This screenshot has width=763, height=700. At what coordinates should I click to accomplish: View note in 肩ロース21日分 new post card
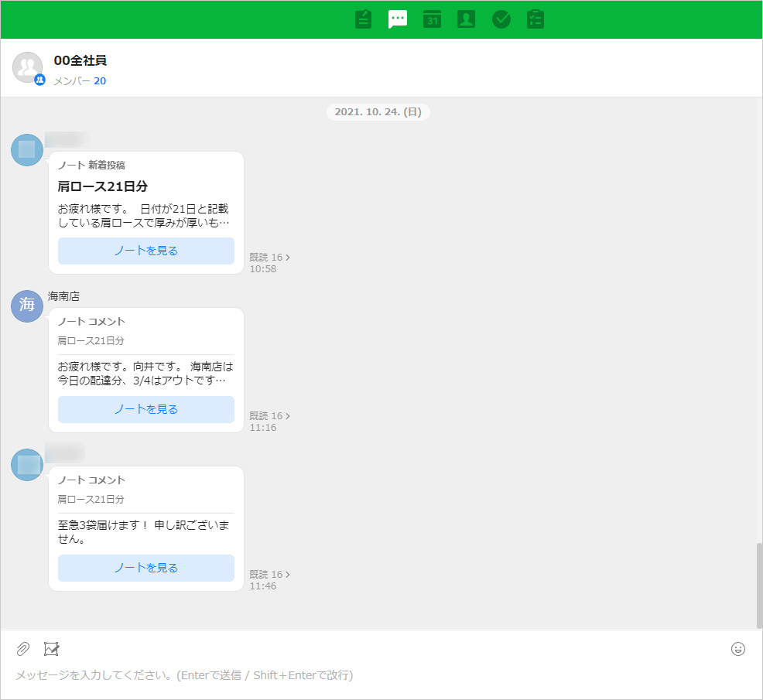(x=146, y=251)
